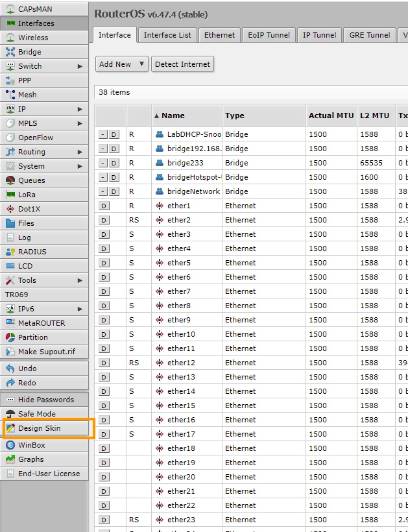Open the Interfaces menu item
This screenshot has height=532, width=408.
tap(44, 23)
